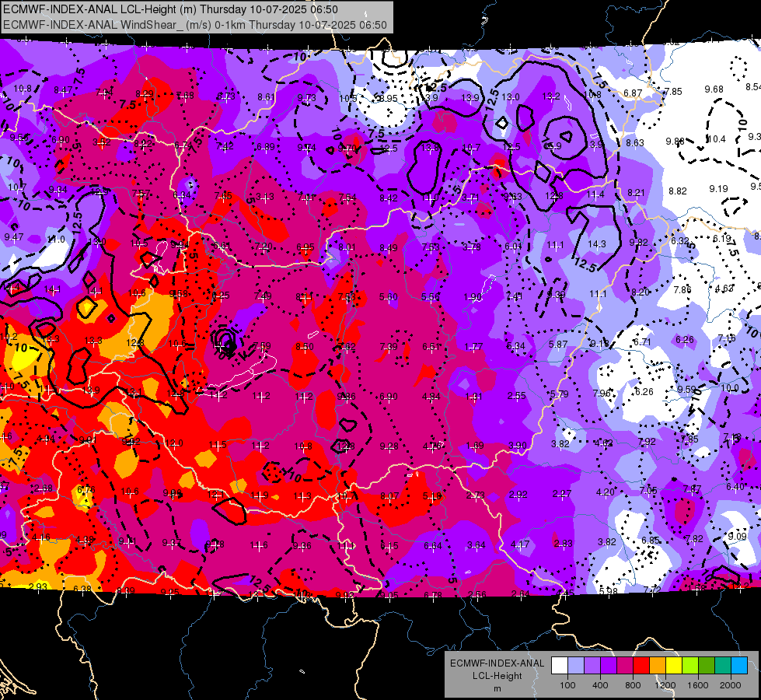Click the wind shear value 9.73
Screen dimensions: 761x700
pyautogui.click(x=307, y=98)
